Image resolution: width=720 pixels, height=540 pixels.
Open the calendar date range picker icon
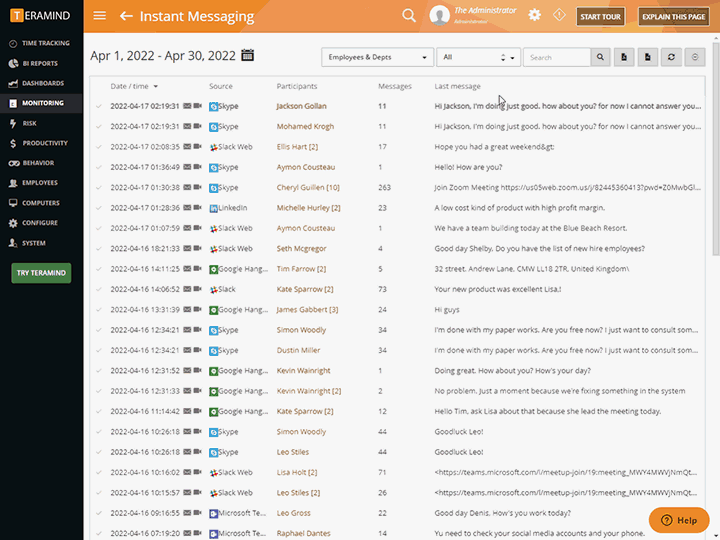coord(248,56)
